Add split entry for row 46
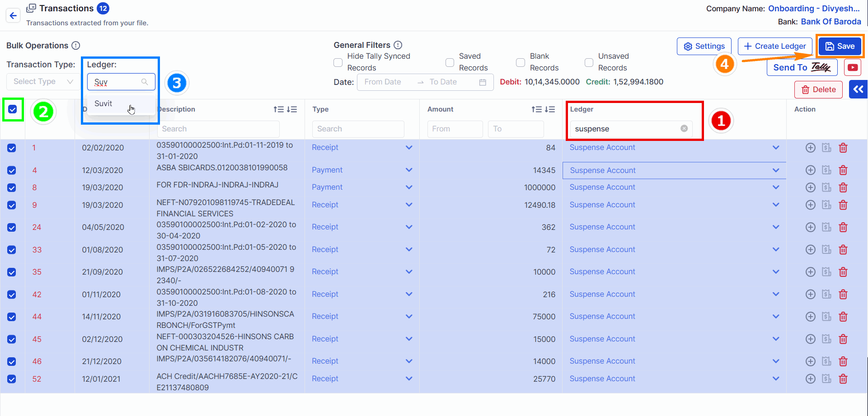The image size is (868, 416). tap(811, 361)
